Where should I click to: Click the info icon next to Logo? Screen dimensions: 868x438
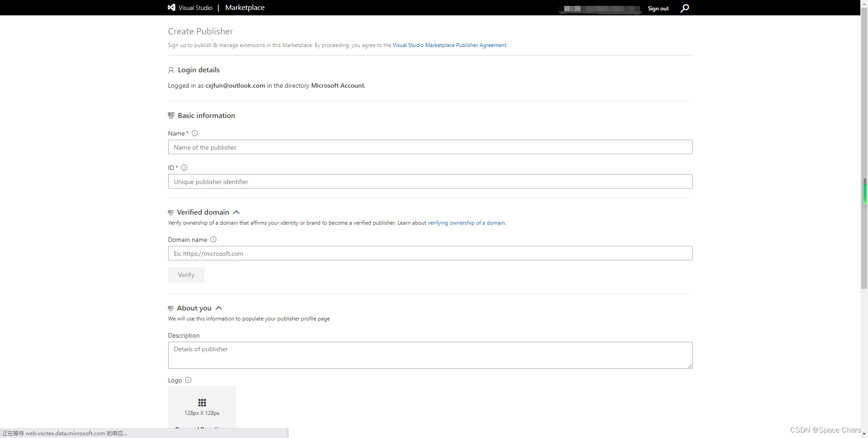(188, 380)
